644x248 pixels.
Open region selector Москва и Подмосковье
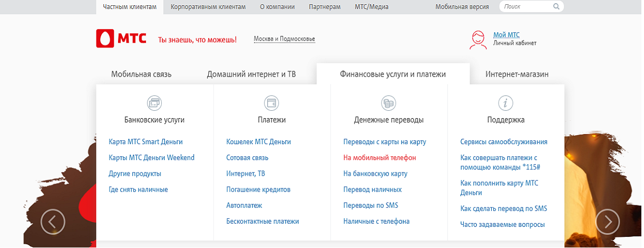tap(284, 39)
